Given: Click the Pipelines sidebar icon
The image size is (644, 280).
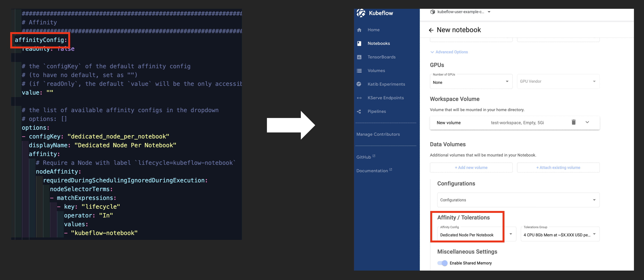Looking at the screenshot, I should tap(359, 112).
